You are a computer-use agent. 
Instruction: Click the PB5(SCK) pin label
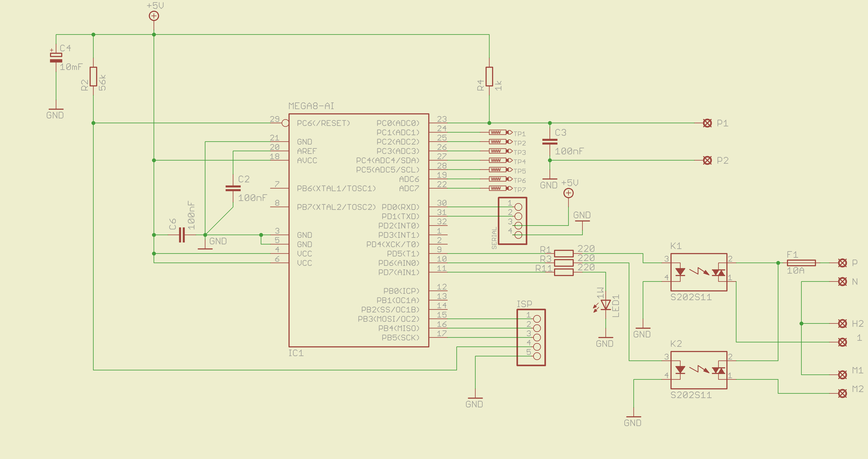point(401,338)
